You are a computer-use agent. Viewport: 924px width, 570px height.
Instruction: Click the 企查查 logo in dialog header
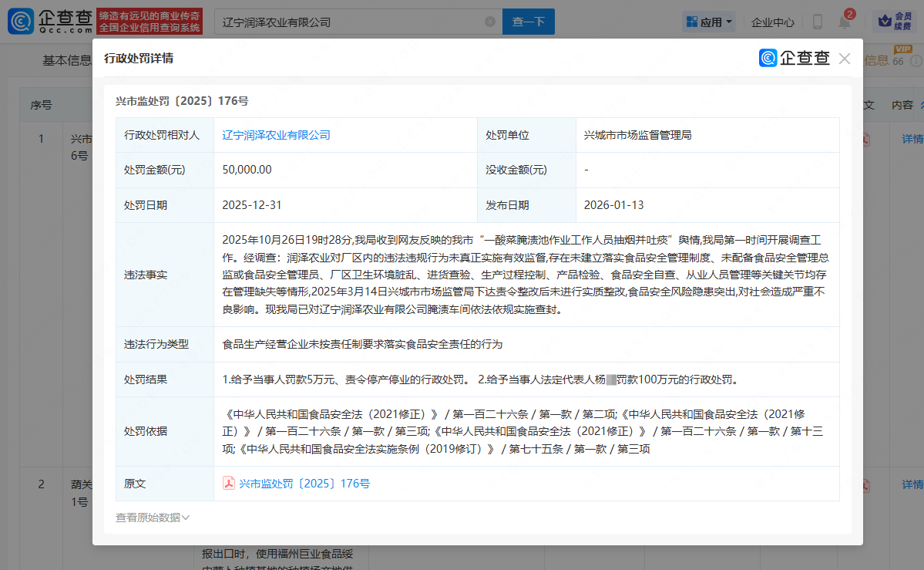click(x=794, y=59)
